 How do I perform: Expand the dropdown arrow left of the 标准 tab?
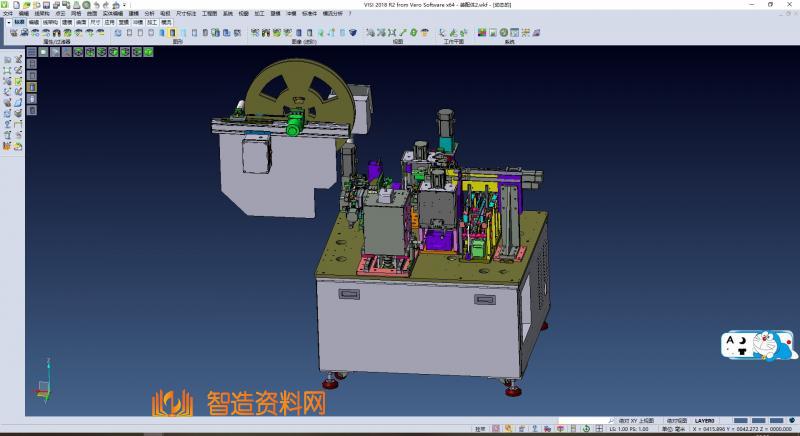coord(8,21)
